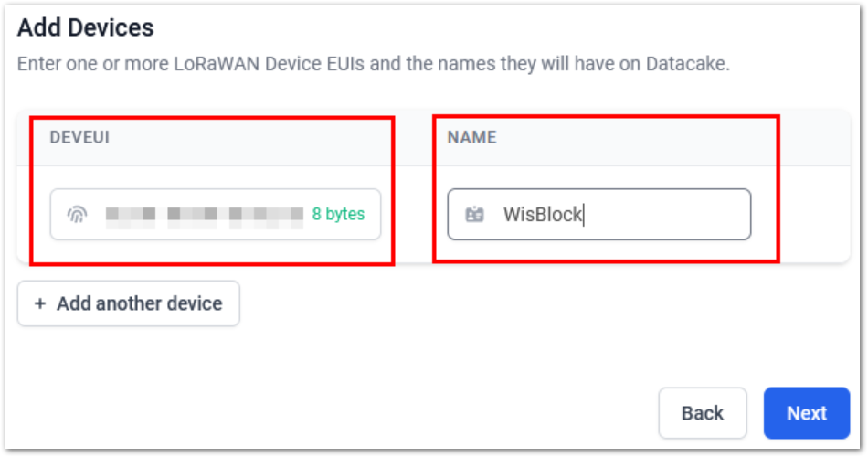Click inside the Name input field
This screenshot has width=868, height=457.
tap(658, 215)
